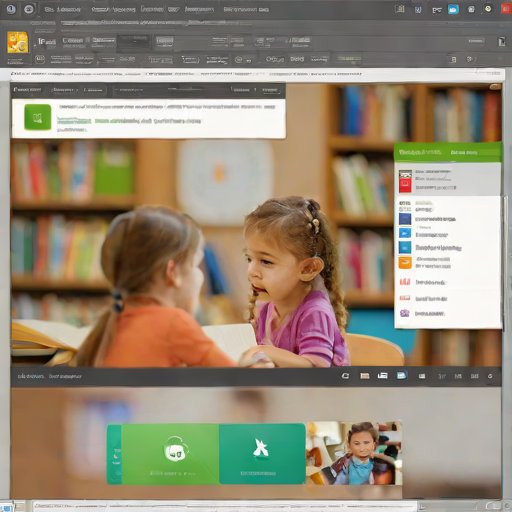Open the child photo thumbnail at the bottom
Screen dimensions: 512x512
354,453
